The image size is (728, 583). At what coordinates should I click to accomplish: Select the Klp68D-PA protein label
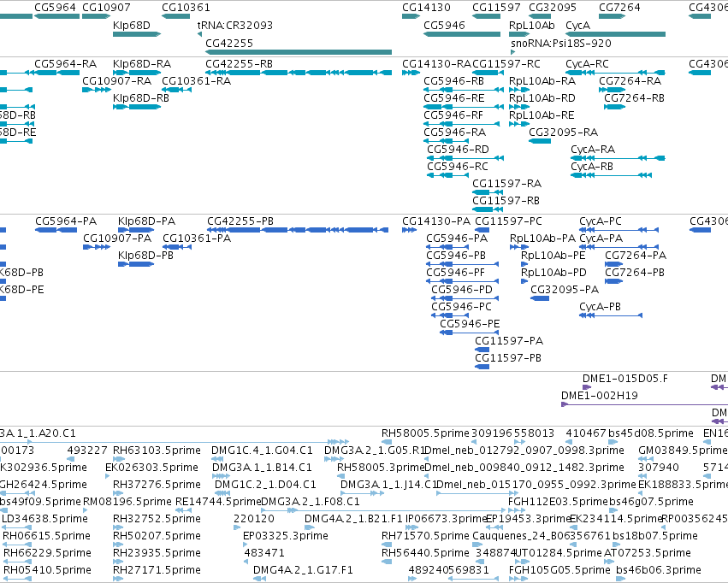(x=147, y=221)
